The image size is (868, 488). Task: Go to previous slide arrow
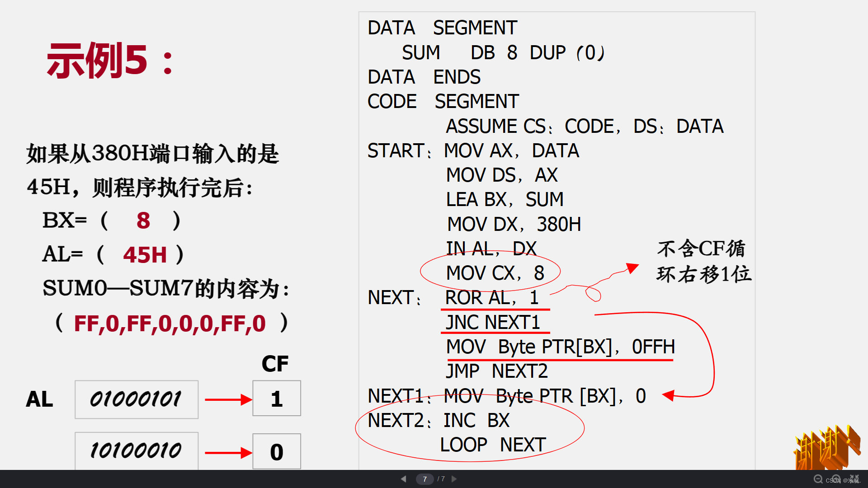(x=404, y=479)
